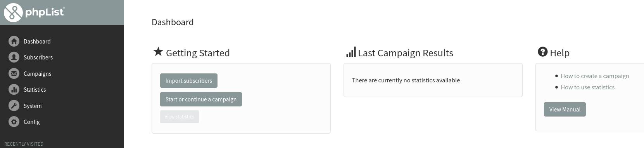Click the Dashboard home icon
Viewport: 644px width, 148px height.
(14, 41)
